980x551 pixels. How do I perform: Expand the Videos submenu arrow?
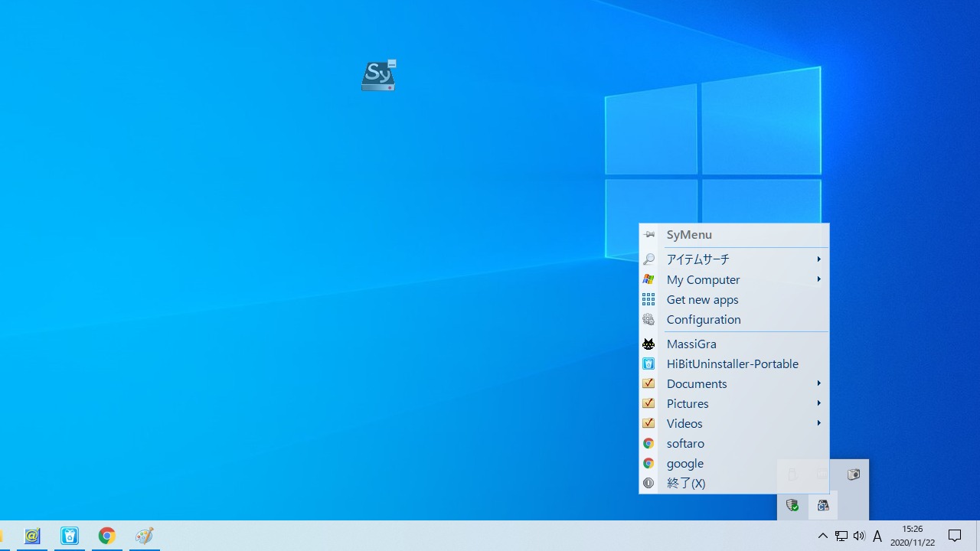pos(818,422)
